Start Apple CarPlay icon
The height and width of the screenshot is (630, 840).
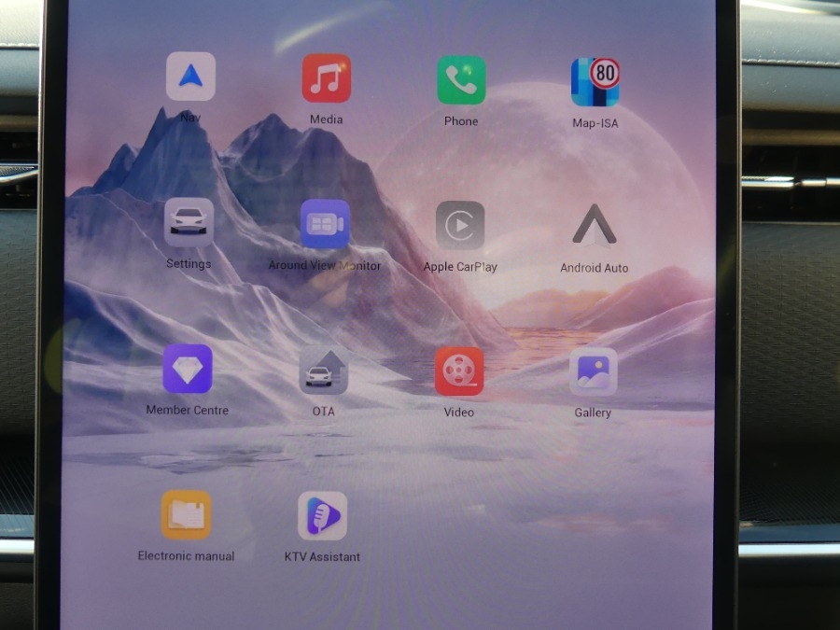pos(460,226)
